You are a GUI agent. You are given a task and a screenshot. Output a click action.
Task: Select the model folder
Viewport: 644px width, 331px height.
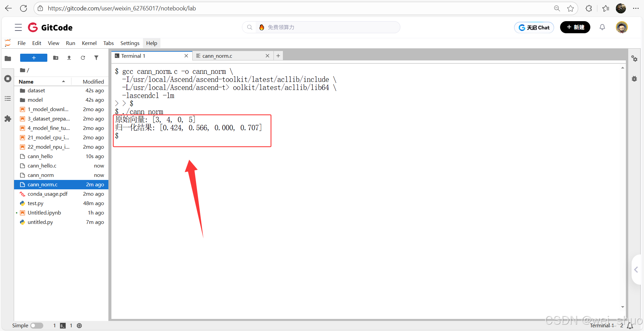(61, 100)
